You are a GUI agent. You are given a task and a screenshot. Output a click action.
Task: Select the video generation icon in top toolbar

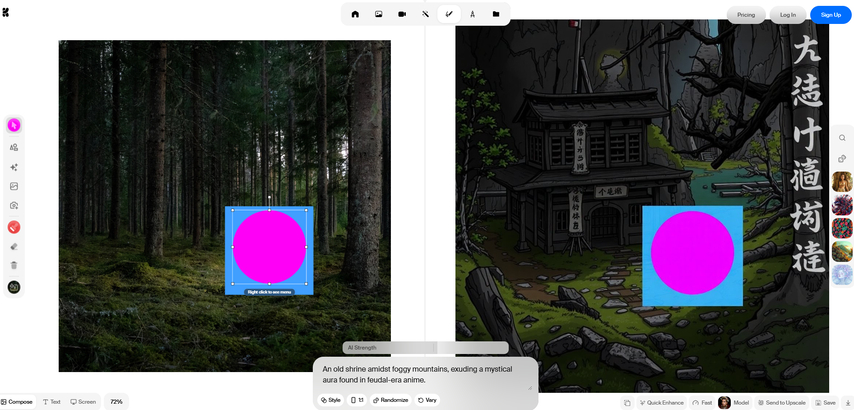[402, 14]
